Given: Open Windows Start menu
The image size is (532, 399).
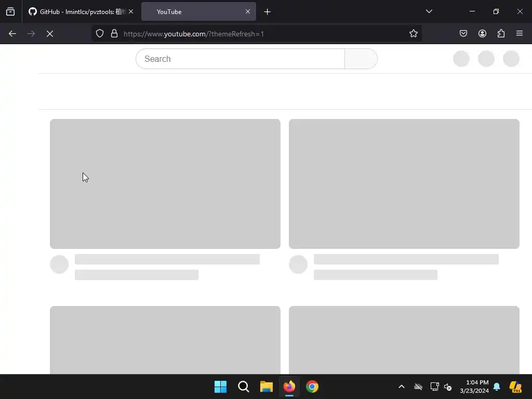Looking at the screenshot, I should [220, 387].
